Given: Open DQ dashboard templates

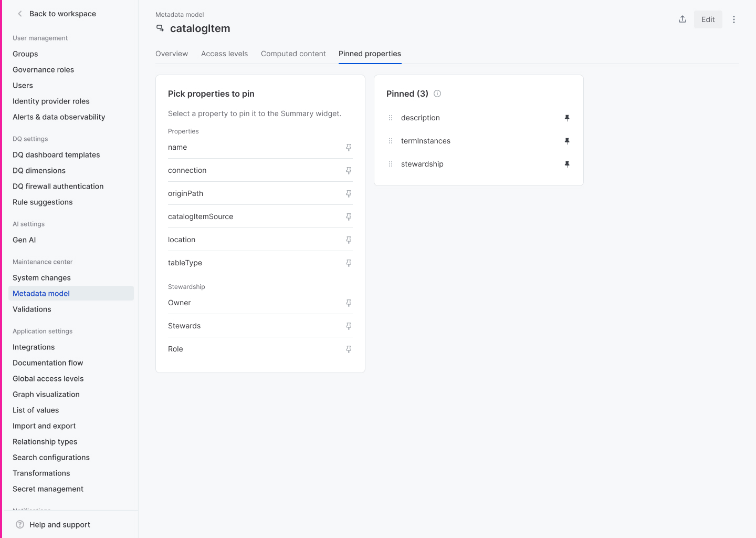Looking at the screenshot, I should pyautogui.click(x=56, y=154).
